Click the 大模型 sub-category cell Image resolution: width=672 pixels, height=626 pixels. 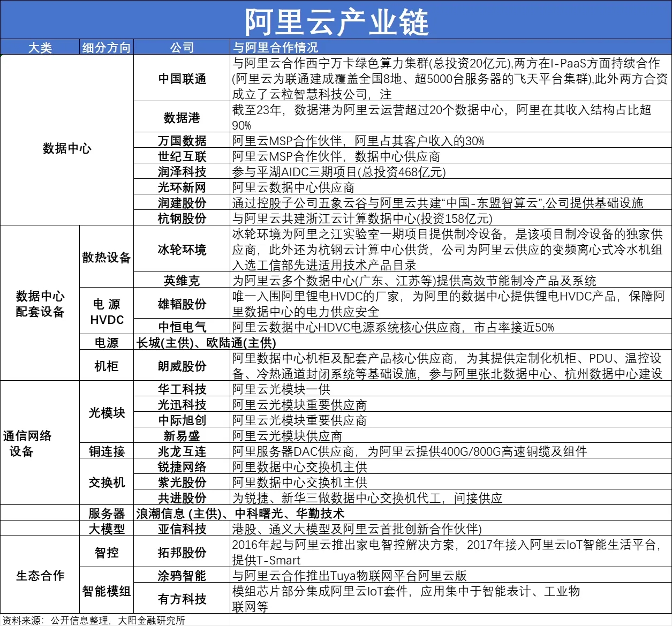(107, 529)
